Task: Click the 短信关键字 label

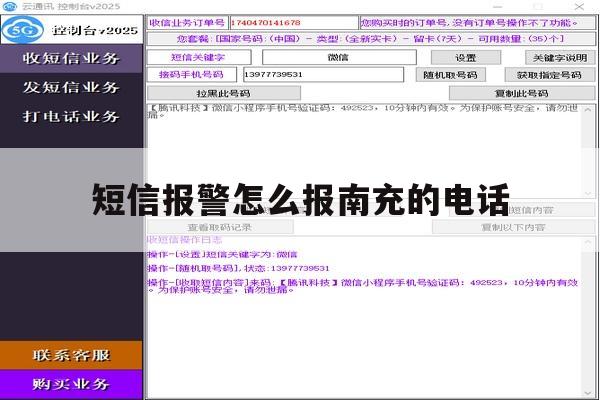Action: [x=198, y=57]
